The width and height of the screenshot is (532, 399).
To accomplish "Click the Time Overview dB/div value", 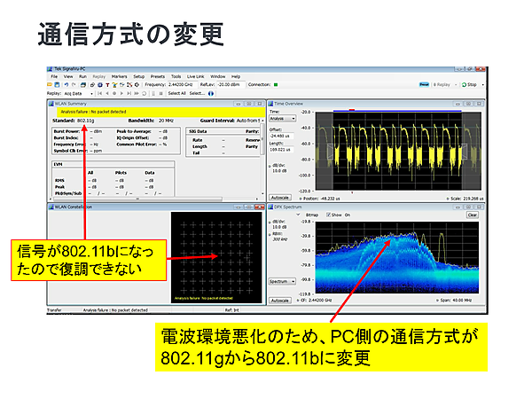I will (279, 171).
